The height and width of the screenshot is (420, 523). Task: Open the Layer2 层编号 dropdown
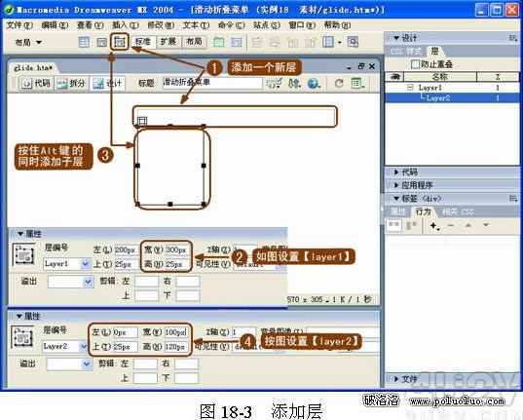click(x=84, y=347)
